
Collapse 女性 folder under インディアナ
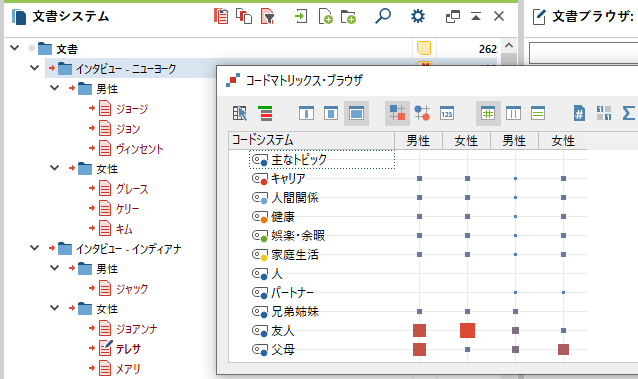click(55, 308)
